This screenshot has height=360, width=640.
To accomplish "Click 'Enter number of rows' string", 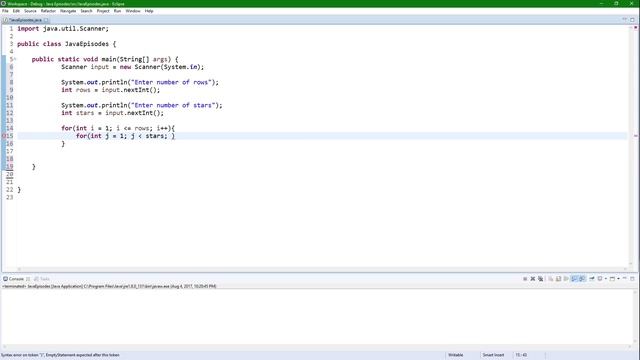I will coord(171,82).
